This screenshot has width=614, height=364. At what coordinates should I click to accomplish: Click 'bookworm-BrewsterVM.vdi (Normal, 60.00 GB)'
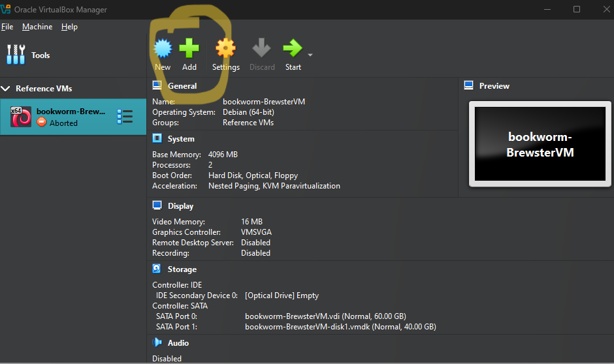[x=325, y=316]
